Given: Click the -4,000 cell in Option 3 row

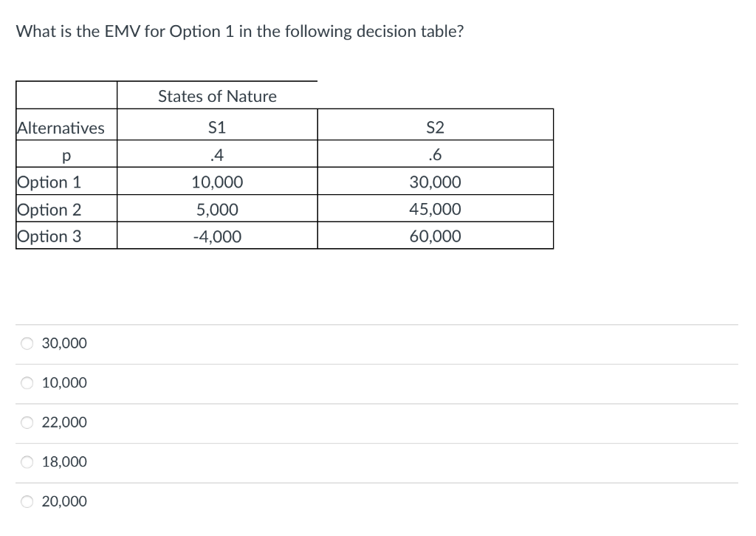Looking at the screenshot, I should [x=218, y=236].
